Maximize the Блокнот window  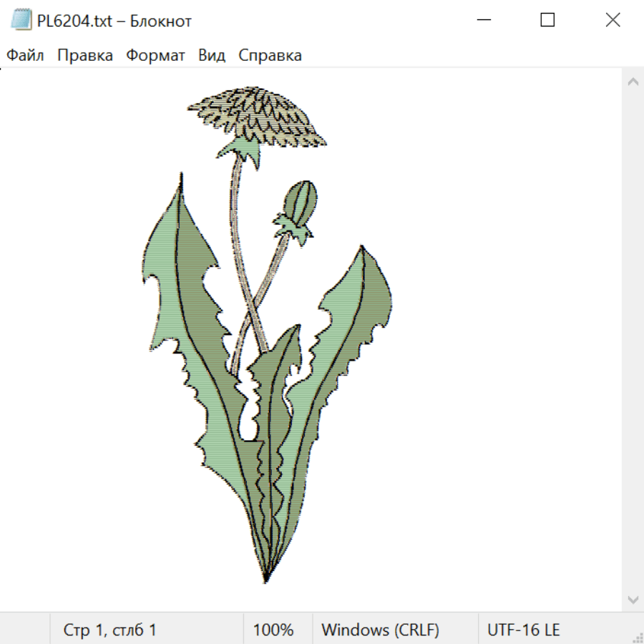547,20
